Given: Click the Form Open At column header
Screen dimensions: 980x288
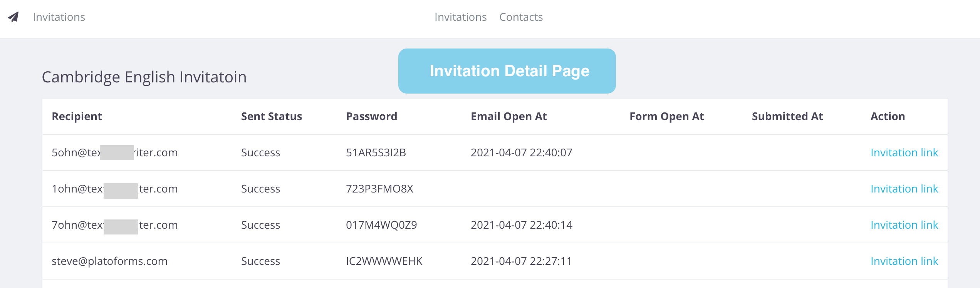Looking at the screenshot, I should point(666,116).
